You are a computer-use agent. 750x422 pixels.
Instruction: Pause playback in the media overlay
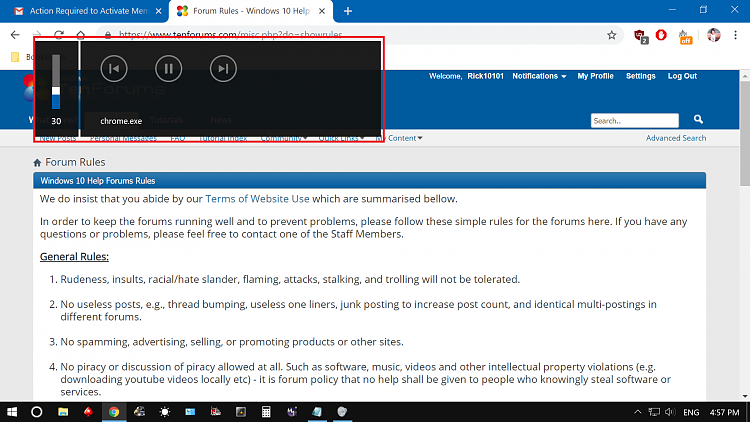click(x=169, y=69)
